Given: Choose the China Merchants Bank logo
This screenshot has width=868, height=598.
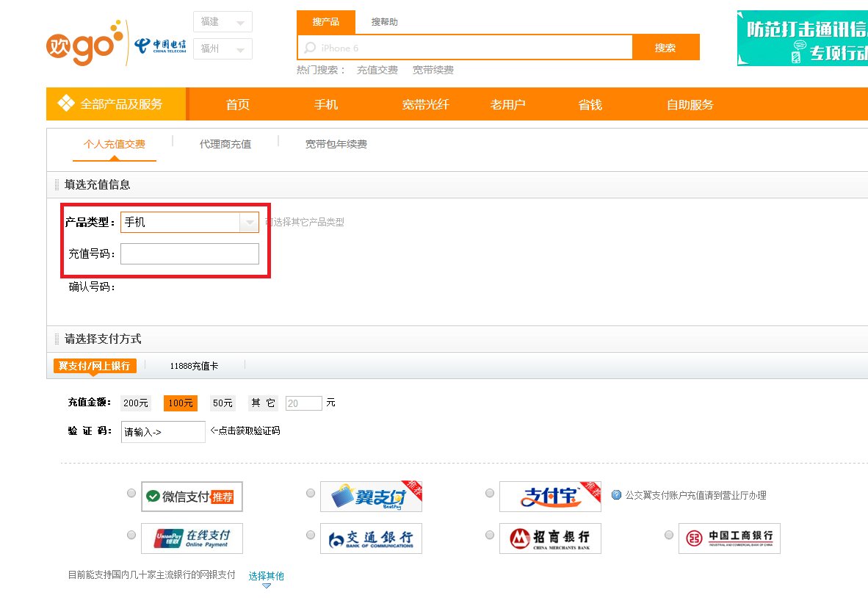Looking at the screenshot, I should click(x=549, y=538).
